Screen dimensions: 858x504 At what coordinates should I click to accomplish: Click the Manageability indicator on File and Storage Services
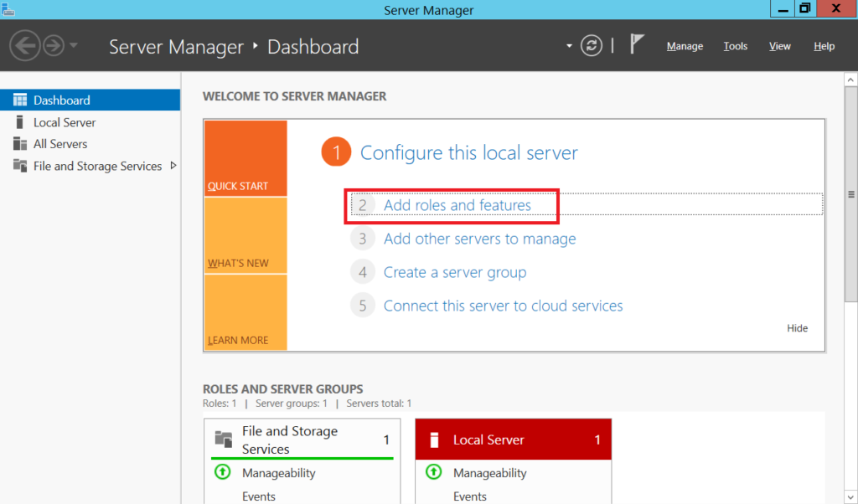[222, 472]
